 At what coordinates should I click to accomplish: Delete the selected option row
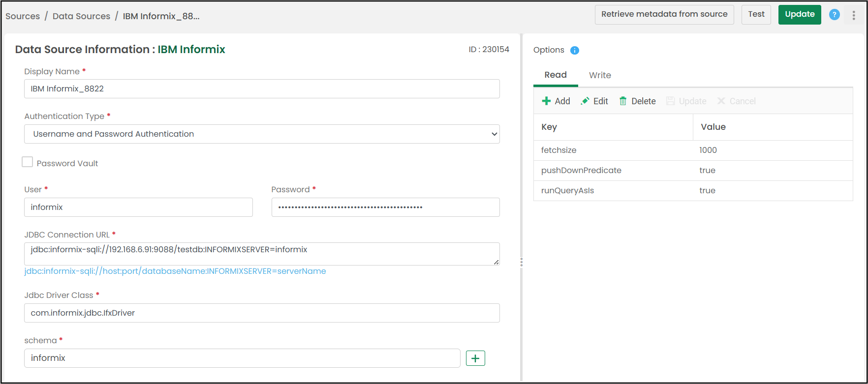coord(637,101)
